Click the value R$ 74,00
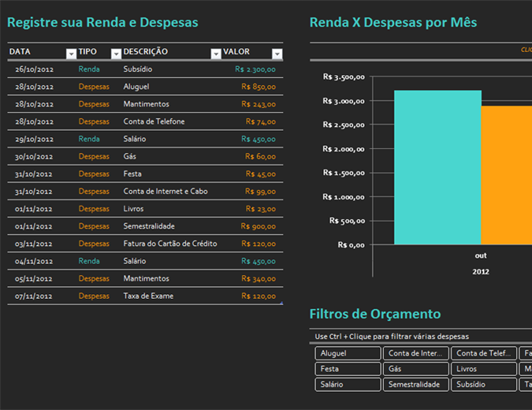The image size is (532, 410). pyautogui.click(x=261, y=121)
